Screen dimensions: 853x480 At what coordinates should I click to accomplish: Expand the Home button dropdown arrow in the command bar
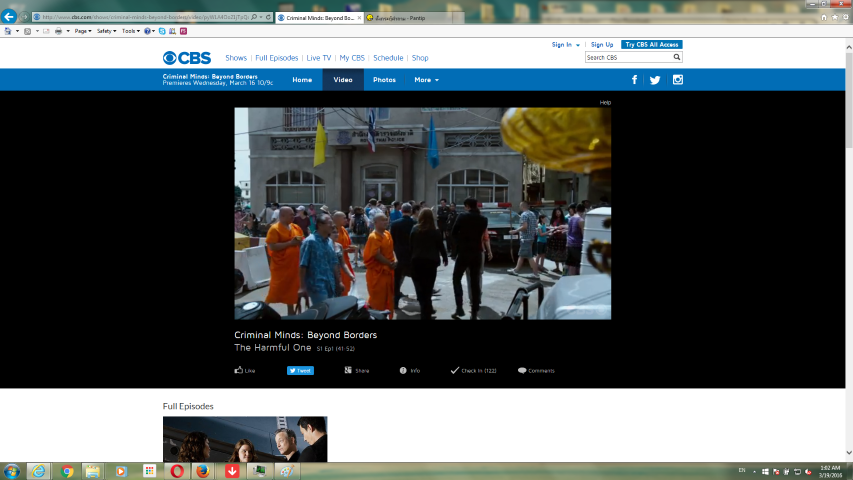click(x=17, y=31)
